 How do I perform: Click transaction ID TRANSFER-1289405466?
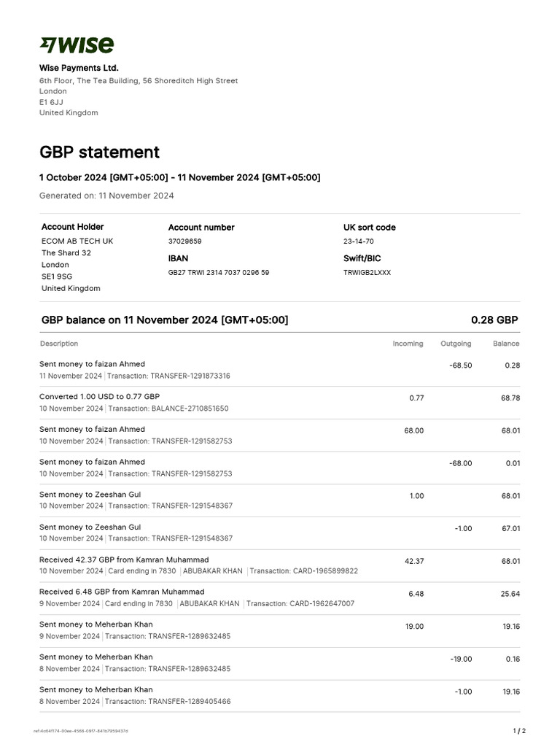click(190, 702)
